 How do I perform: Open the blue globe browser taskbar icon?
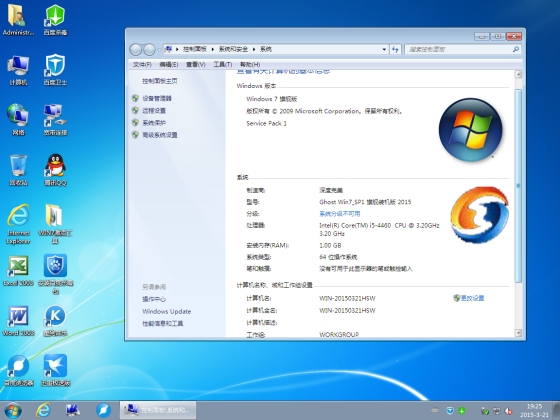[x=103, y=410]
